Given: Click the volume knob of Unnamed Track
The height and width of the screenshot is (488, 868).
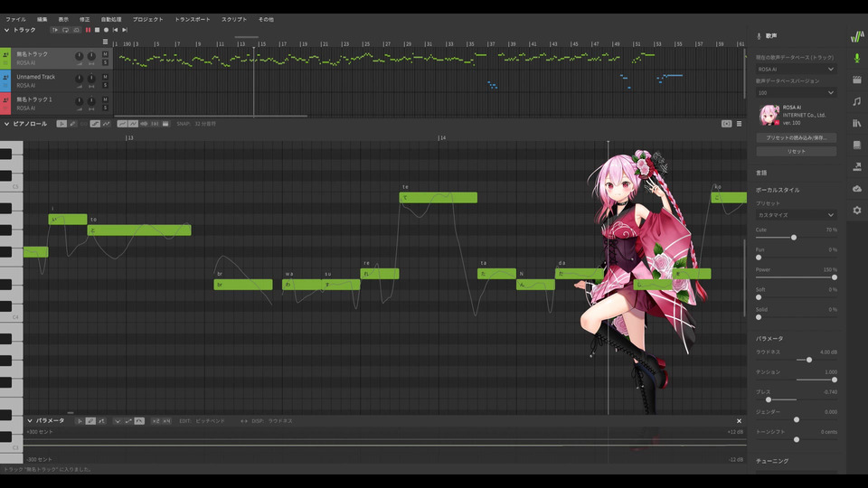Looking at the screenshot, I should (x=80, y=79).
